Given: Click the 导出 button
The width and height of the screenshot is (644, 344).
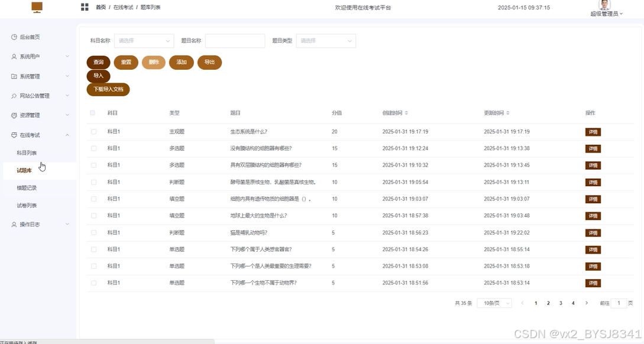Looking at the screenshot, I should pos(209,63).
